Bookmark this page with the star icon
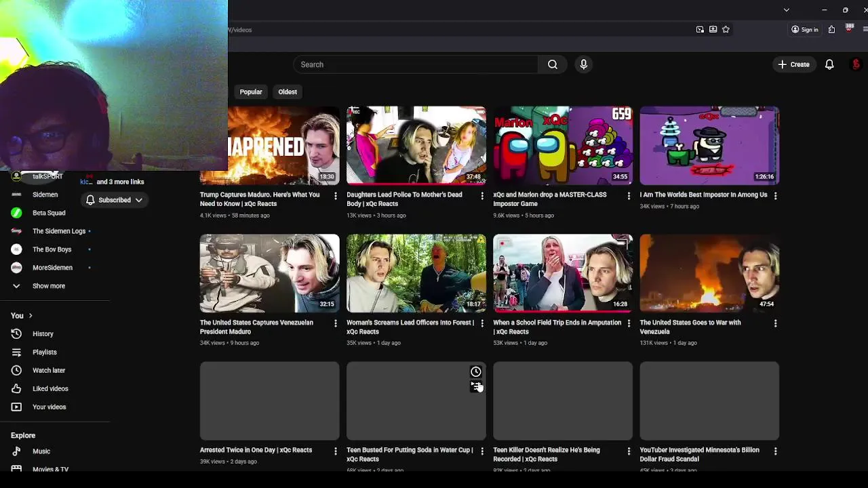This screenshot has height=488, width=868. point(726,29)
